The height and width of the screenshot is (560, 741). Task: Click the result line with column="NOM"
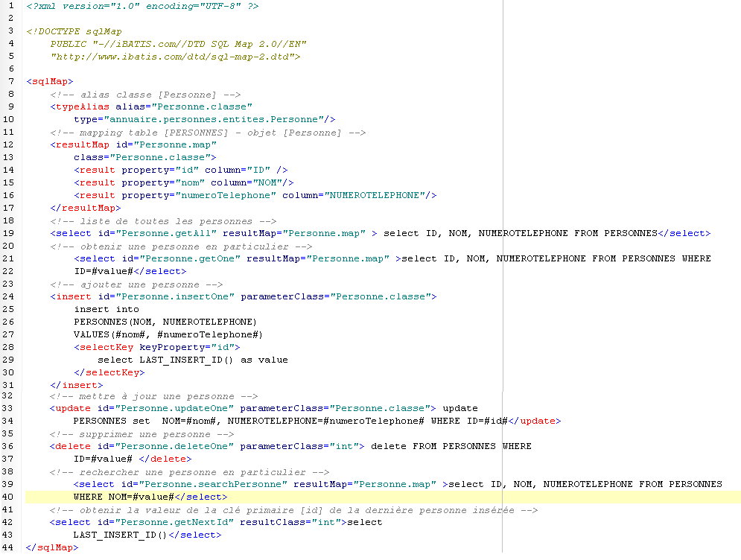184,183
